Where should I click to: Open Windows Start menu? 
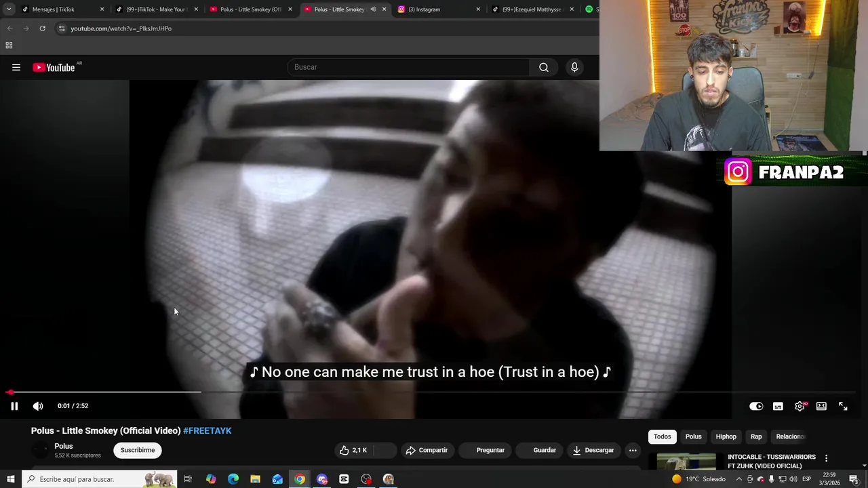point(11,479)
